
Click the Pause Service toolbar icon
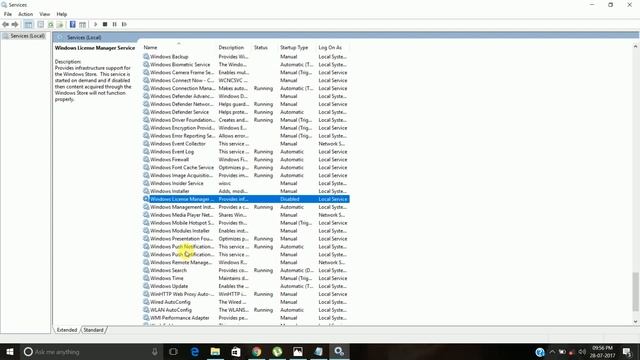(x=115, y=24)
